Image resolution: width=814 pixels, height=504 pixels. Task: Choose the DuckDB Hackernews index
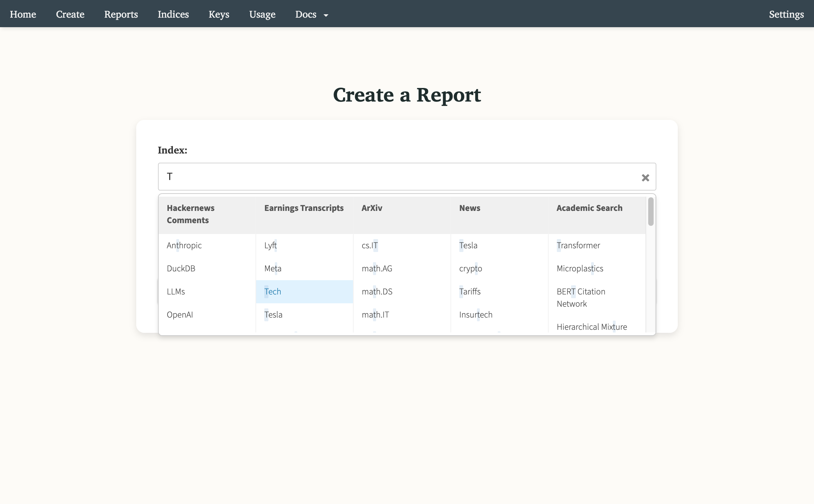point(181,268)
